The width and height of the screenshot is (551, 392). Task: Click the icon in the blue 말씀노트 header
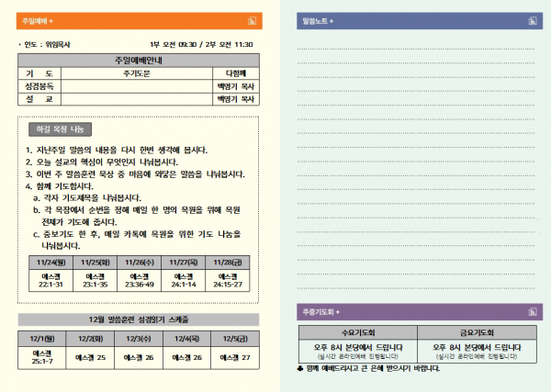coord(527,19)
